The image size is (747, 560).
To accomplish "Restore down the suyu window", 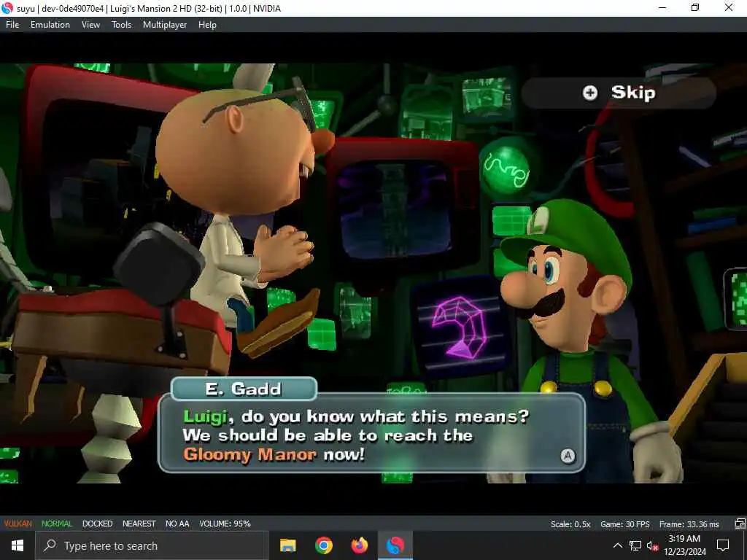I will (695, 8).
